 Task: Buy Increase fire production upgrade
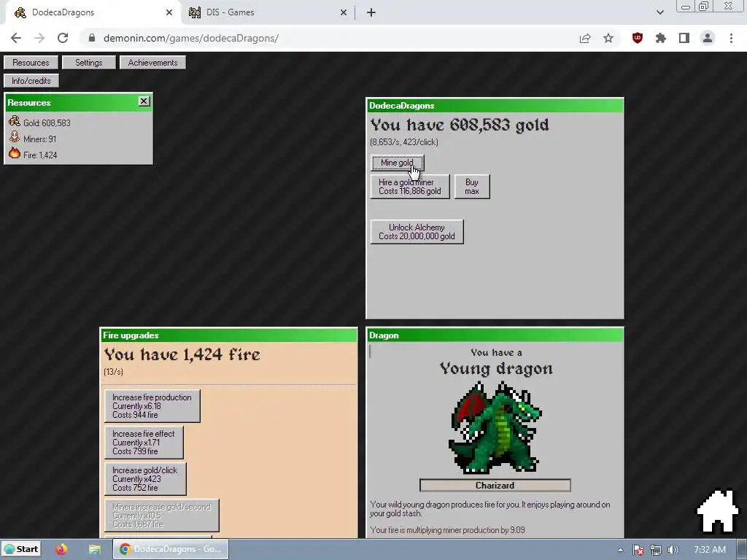tap(152, 405)
